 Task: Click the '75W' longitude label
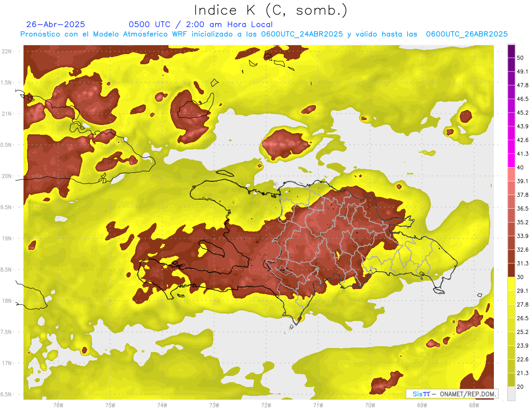click(x=110, y=405)
